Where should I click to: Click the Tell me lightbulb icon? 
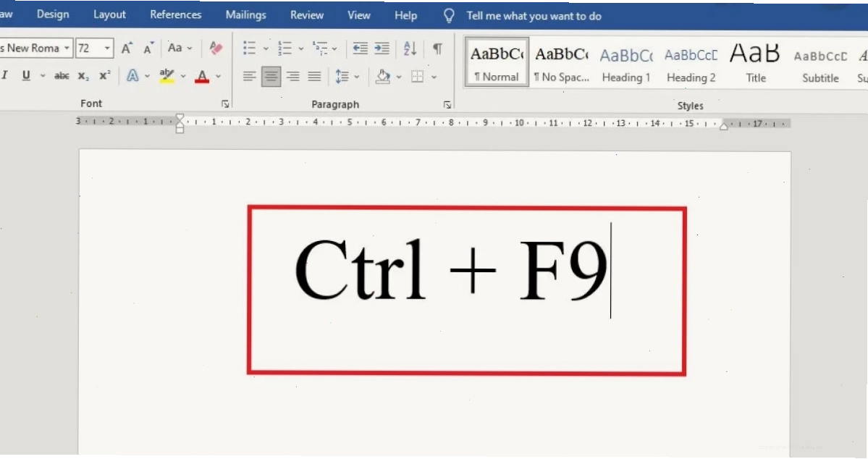point(449,16)
